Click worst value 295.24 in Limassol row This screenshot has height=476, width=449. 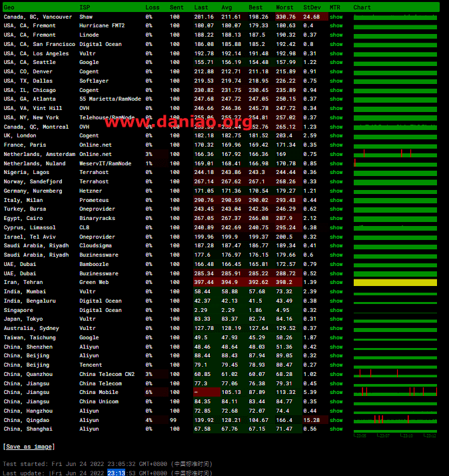pos(286,228)
